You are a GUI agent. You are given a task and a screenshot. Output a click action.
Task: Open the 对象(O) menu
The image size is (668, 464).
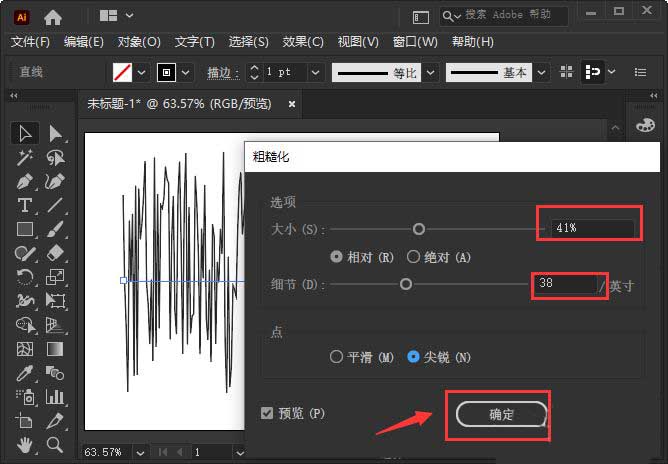click(139, 42)
